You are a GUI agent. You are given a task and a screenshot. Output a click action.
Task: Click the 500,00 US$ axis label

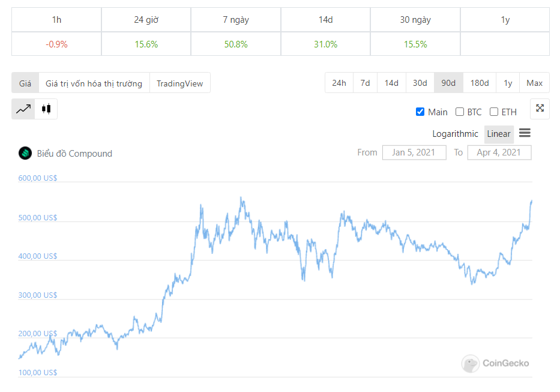click(x=37, y=218)
